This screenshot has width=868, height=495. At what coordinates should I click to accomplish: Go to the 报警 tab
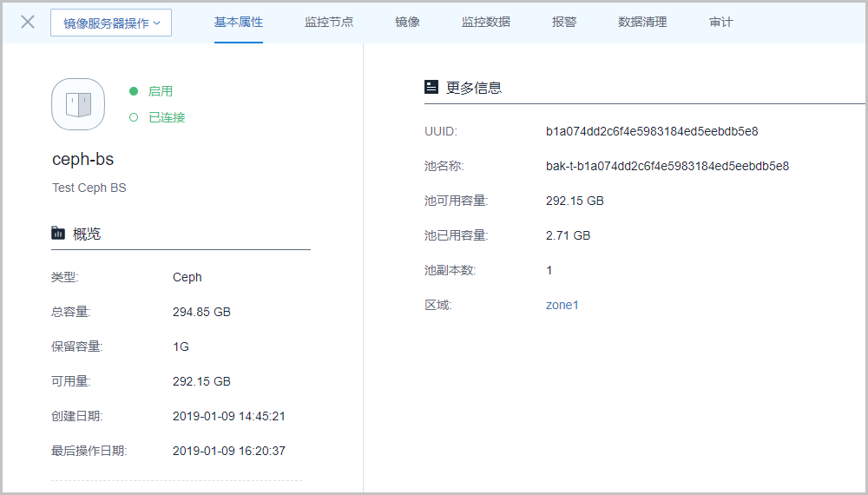[x=564, y=22]
